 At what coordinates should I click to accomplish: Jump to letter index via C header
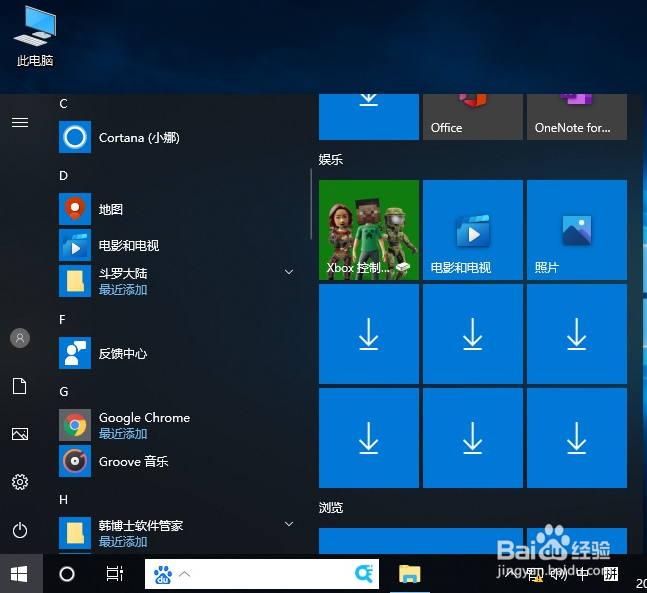[63, 104]
